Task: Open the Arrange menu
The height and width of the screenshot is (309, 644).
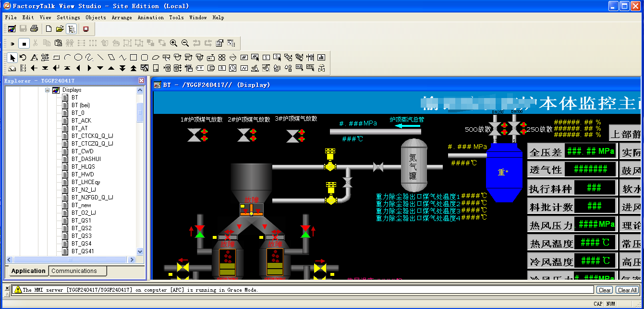Action: (x=122, y=17)
